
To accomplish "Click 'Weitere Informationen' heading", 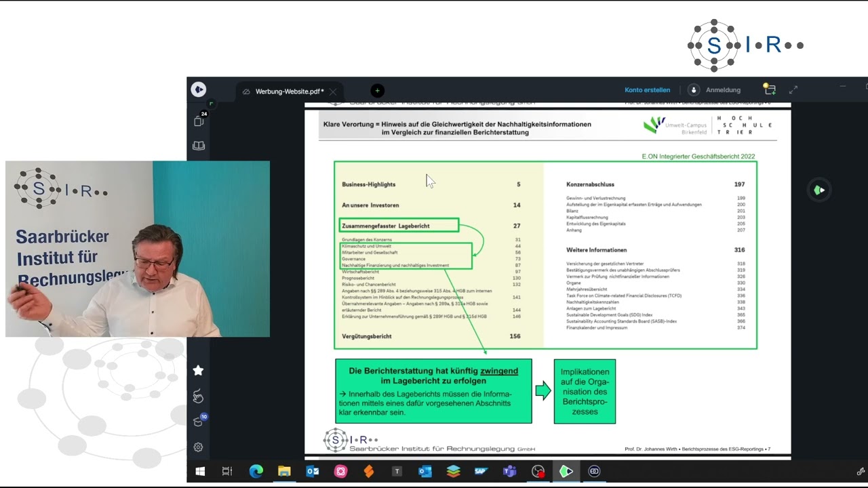I will [x=597, y=250].
